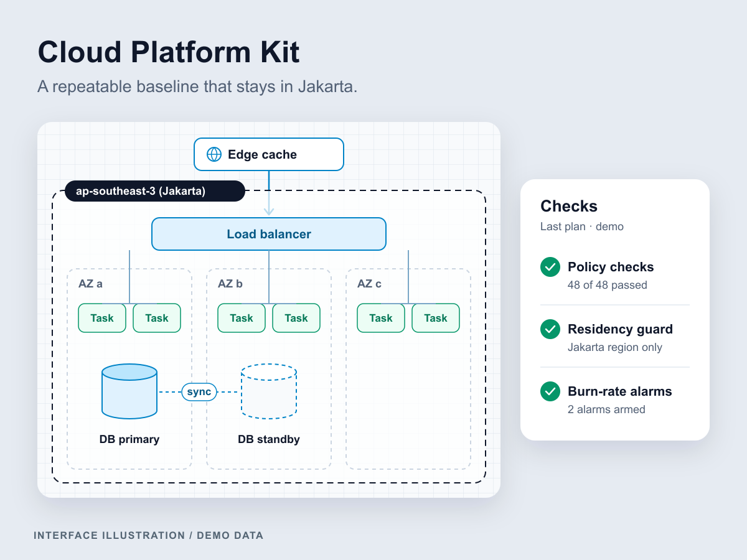This screenshot has width=747, height=560.
Task: Click the Burn-rate alarms title
Action: coord(620,391)
